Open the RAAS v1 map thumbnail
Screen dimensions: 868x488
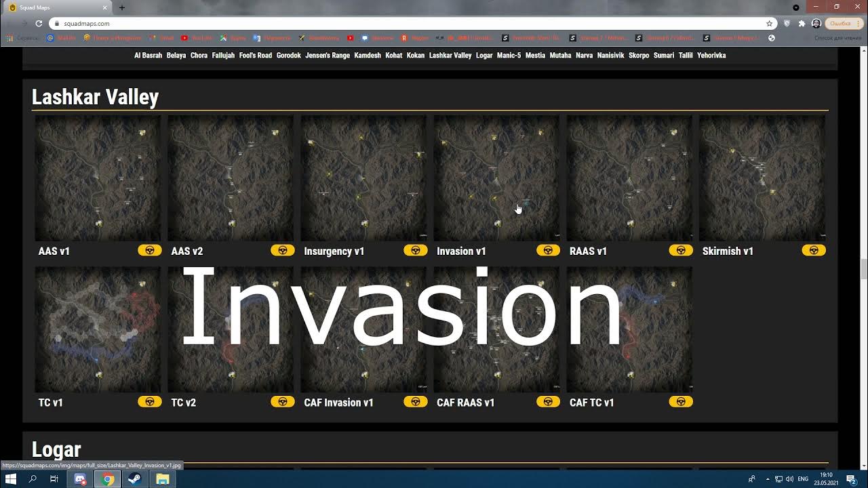coord(629,178)
